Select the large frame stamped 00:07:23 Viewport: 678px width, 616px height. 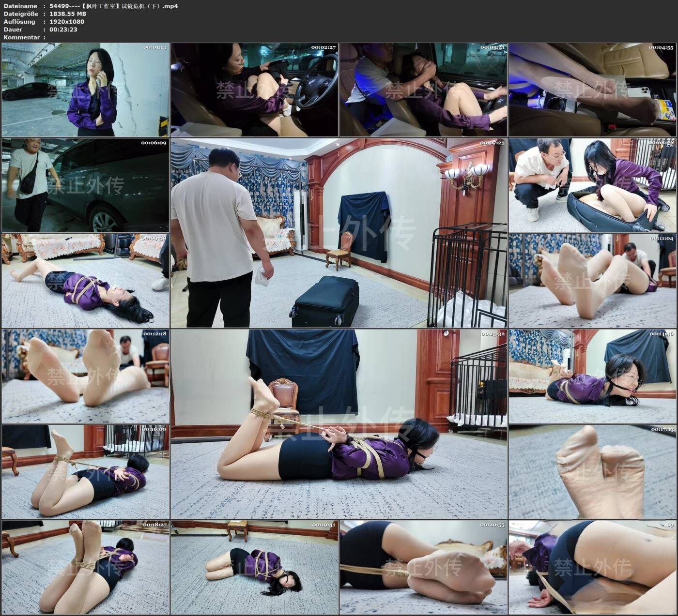[339, 233]
